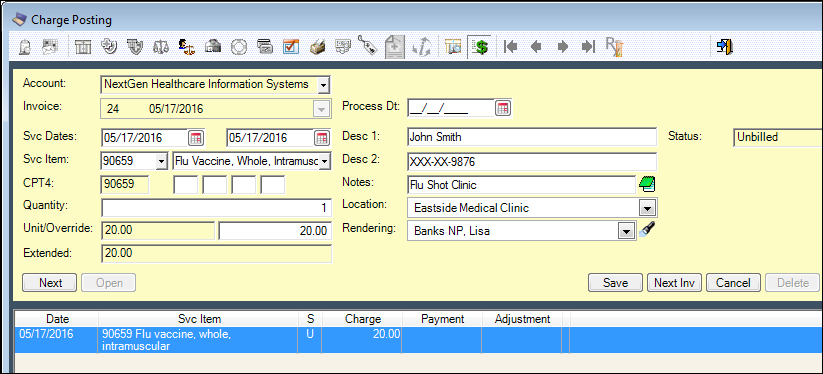Click the document with asterisk icon
This screenshot has height=374, width=823.
[394, 47]
